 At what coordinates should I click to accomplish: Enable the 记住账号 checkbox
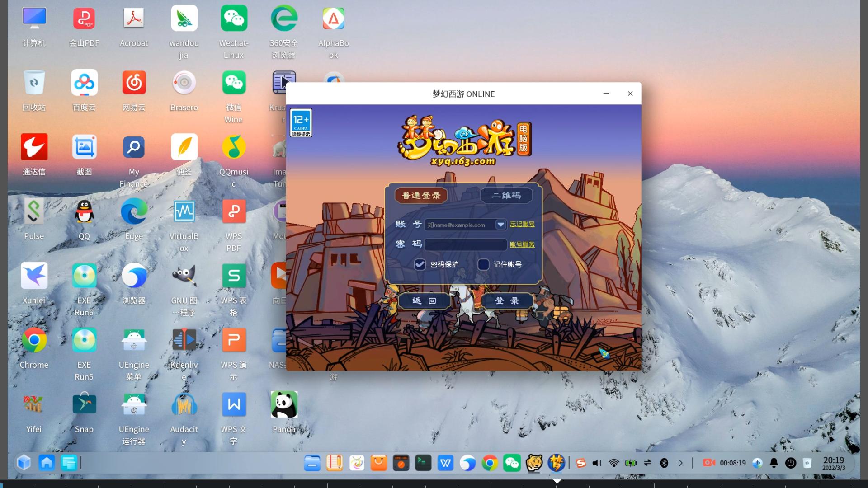[483, 264]
